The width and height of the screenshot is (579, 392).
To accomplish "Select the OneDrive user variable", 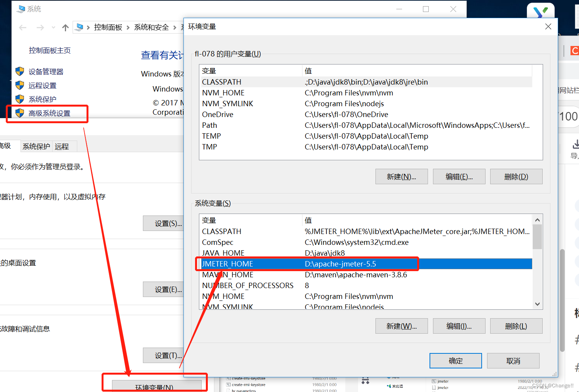I will point(366,114).
